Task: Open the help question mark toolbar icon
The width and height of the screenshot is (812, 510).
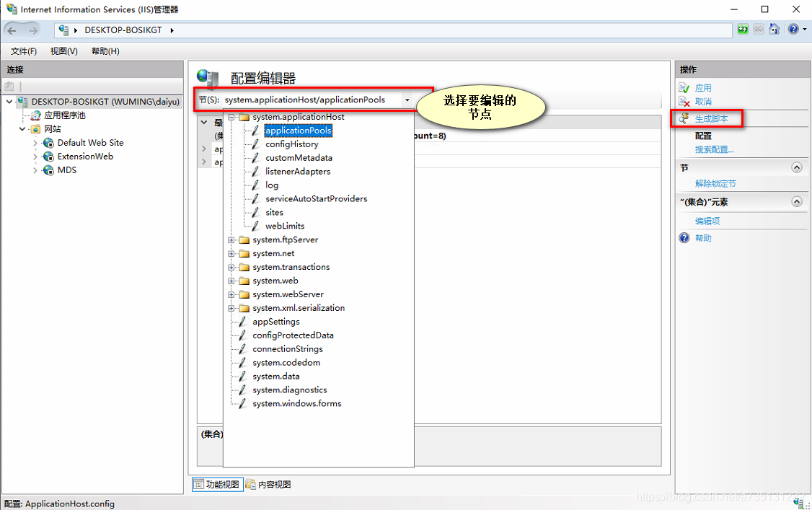Action: pyautogui.click(x=793, y=29)
